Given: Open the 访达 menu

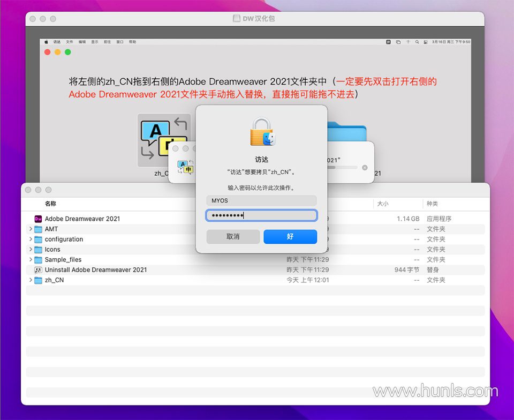Looking at the screenshot, I should 57,42.
